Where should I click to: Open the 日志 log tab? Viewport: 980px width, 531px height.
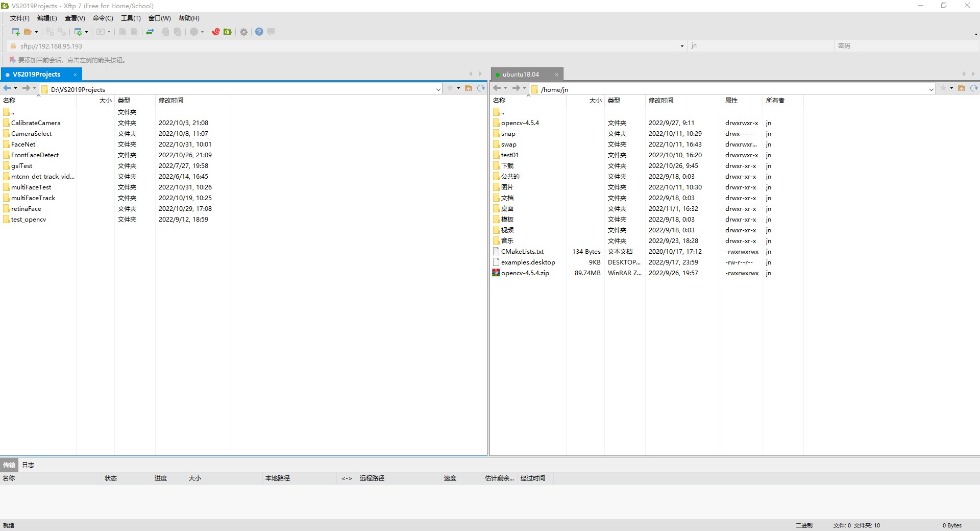click(28, 465)
